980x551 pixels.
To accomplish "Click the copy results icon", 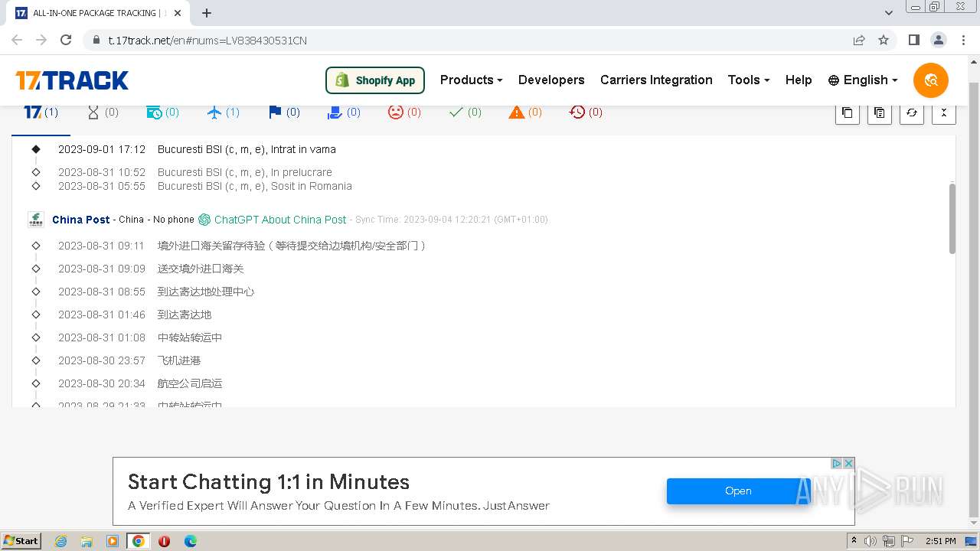I will (847, 112).
